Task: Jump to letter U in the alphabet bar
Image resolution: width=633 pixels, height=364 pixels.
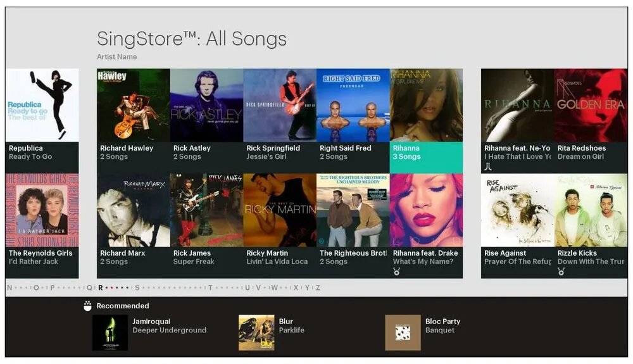Action: coord(248,288)
